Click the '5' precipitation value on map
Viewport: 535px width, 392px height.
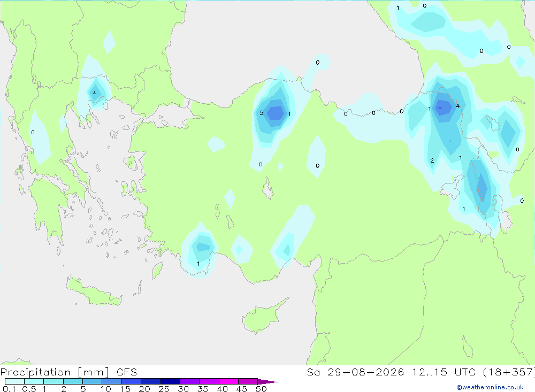(x=262, y=113)
